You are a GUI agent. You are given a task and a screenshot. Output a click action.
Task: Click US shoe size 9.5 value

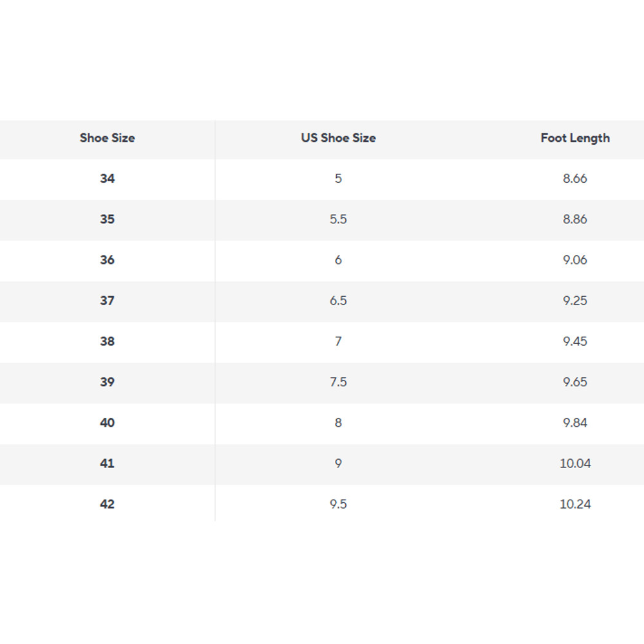(x=338, y=504)
